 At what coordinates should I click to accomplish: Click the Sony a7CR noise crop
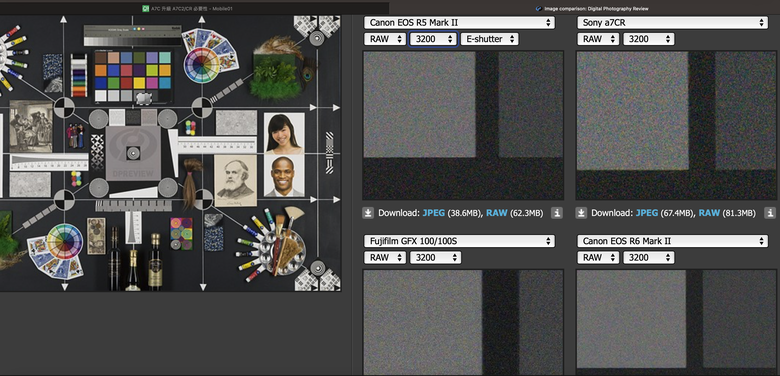677,125
